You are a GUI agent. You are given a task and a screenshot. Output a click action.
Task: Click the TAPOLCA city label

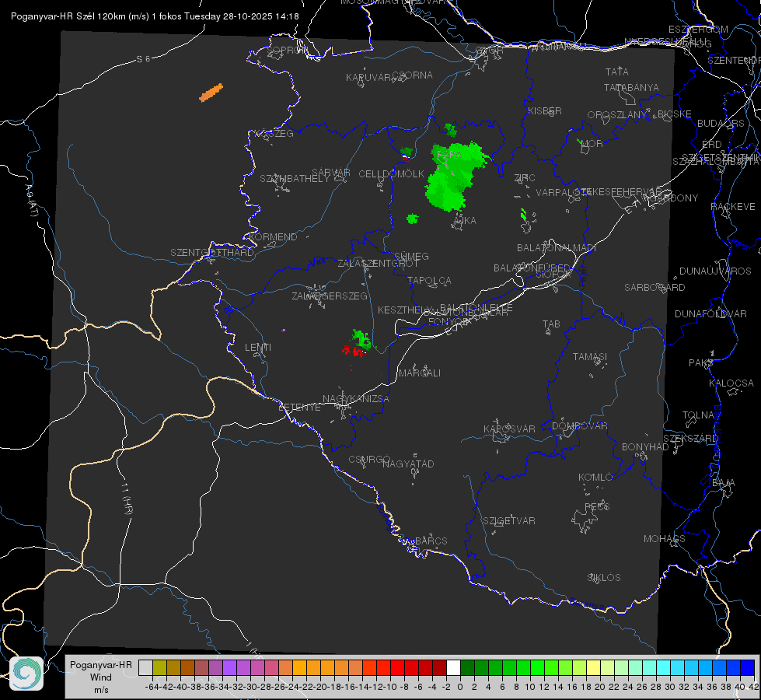430,280
